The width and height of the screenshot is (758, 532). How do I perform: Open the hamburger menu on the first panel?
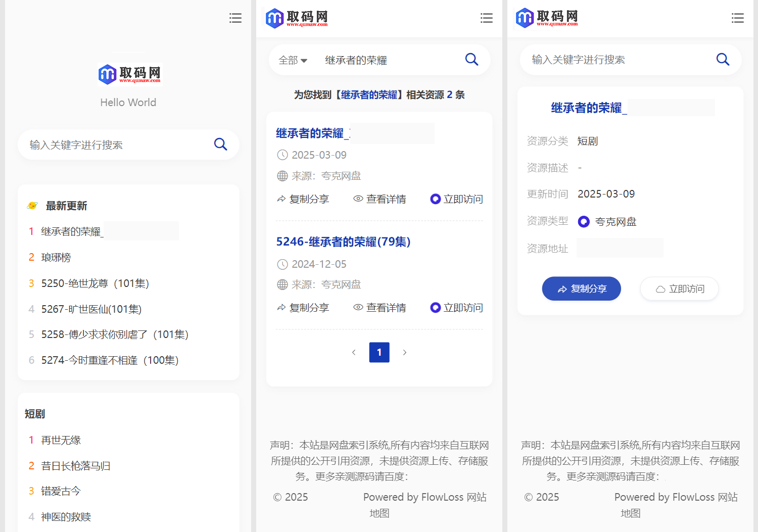coord(235,18)
